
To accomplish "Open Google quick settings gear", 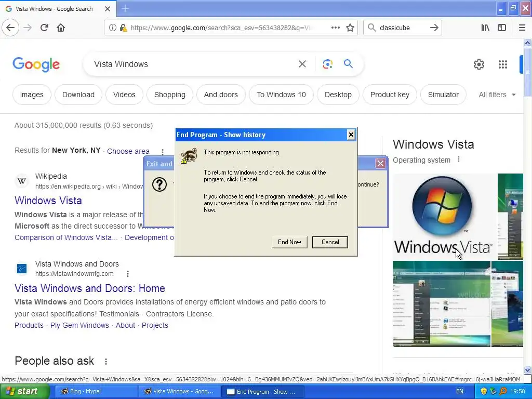I will [478, 64].
